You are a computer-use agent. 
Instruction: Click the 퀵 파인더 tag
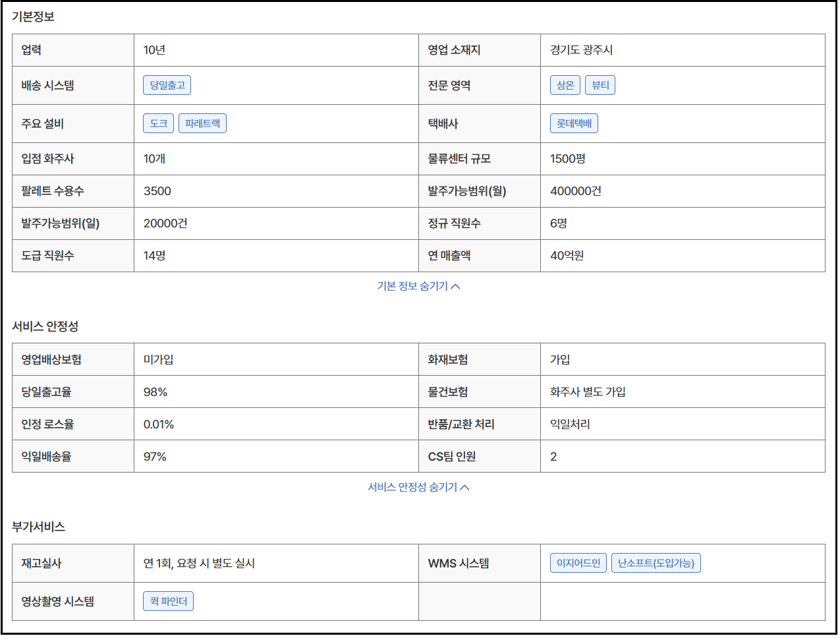pos(168,601)
